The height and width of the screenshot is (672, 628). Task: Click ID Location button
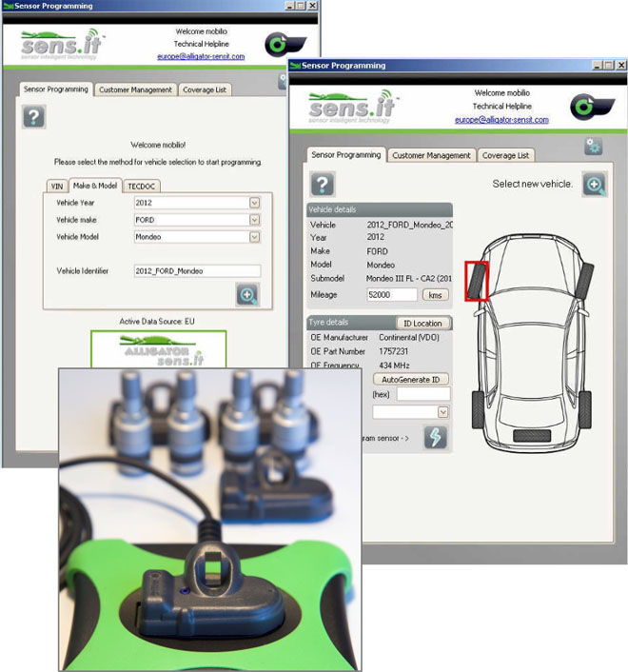click(x=422, y=323)
